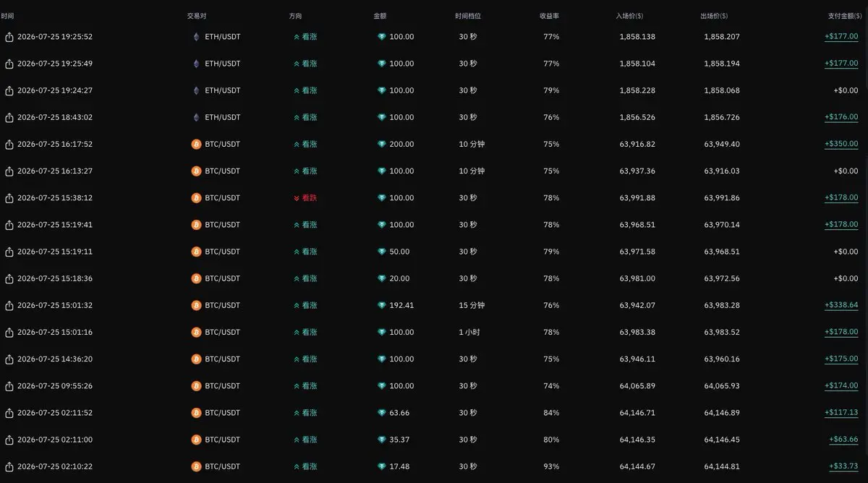
Task: Click the +$117.13 payout amount
Action: [841, 413]
